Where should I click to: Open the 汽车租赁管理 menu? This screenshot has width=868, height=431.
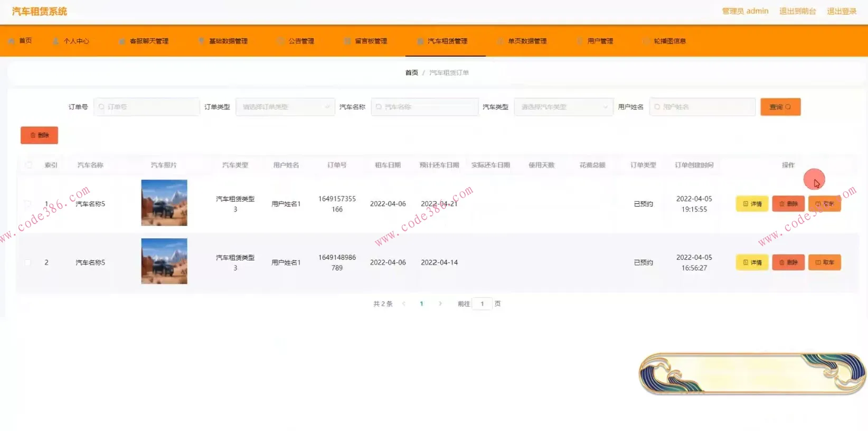click(447, 41)
